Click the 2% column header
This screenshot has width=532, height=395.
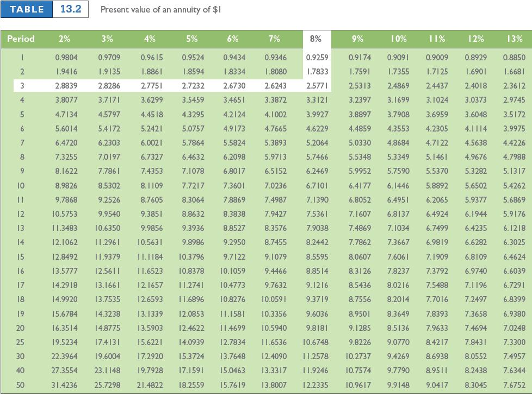(66, 39)
